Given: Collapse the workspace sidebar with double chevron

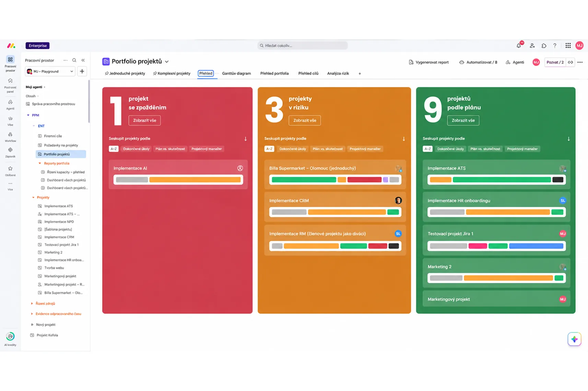Looking at the screenshot, I should click(x=83, y=60).
